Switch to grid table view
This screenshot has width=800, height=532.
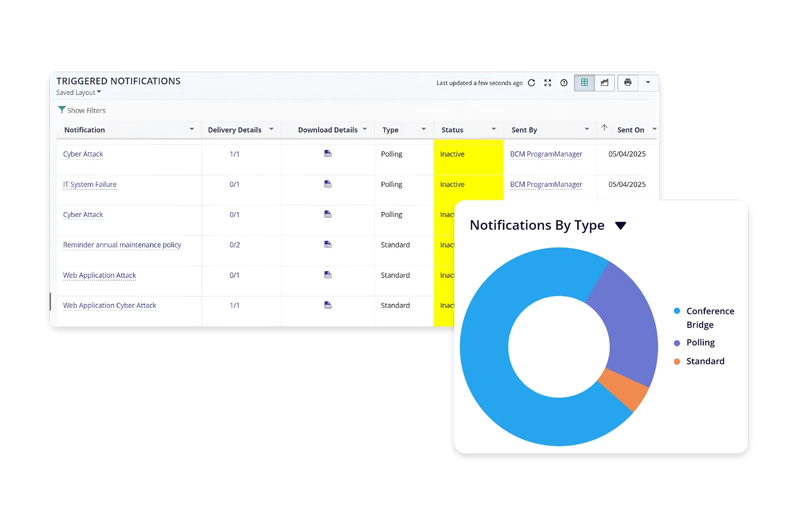click(584, 83)
